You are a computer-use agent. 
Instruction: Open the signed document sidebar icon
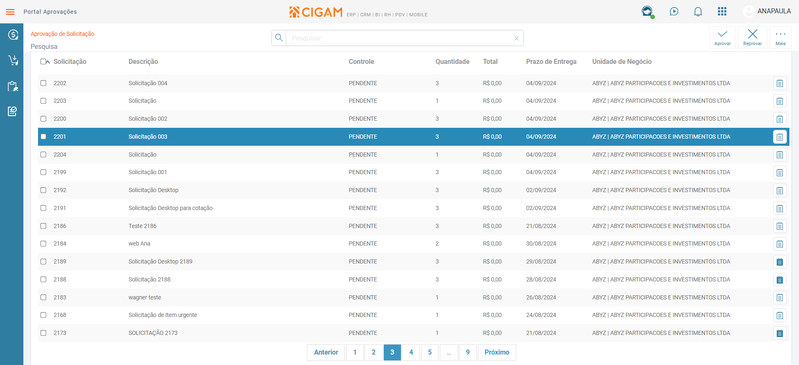click(13, 111)
